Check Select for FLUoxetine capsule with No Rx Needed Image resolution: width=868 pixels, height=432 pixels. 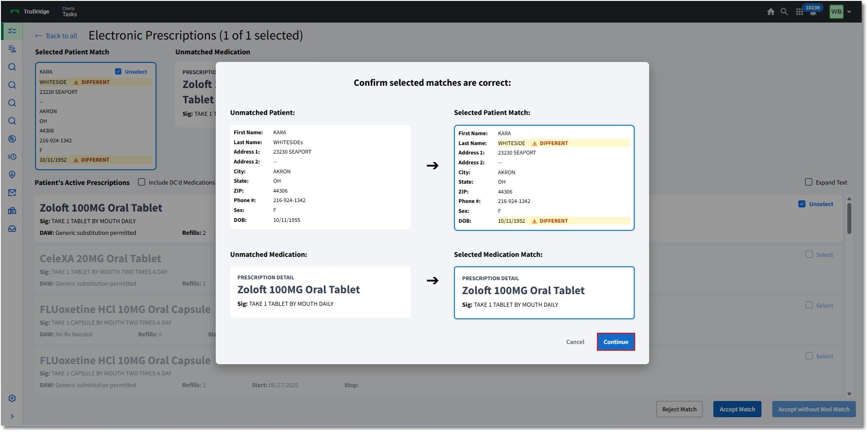pos(809,305)
